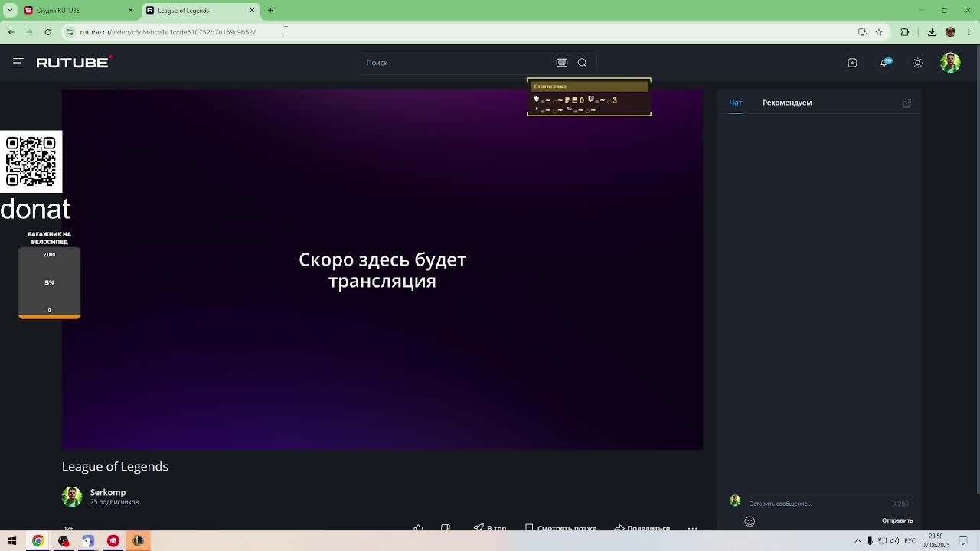This screenshot has height=551, width=980.
Task: Switch the РУС input language
Action: (x=909, y=541)
